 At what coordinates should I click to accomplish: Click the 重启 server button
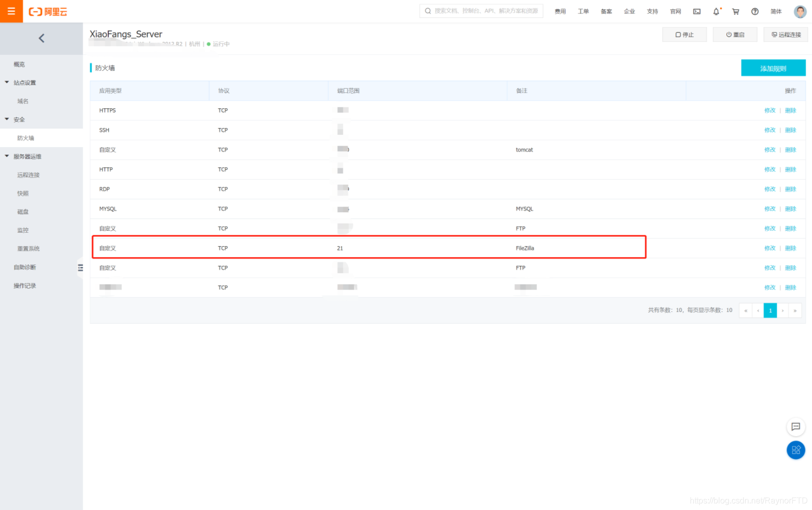point(735,35)
